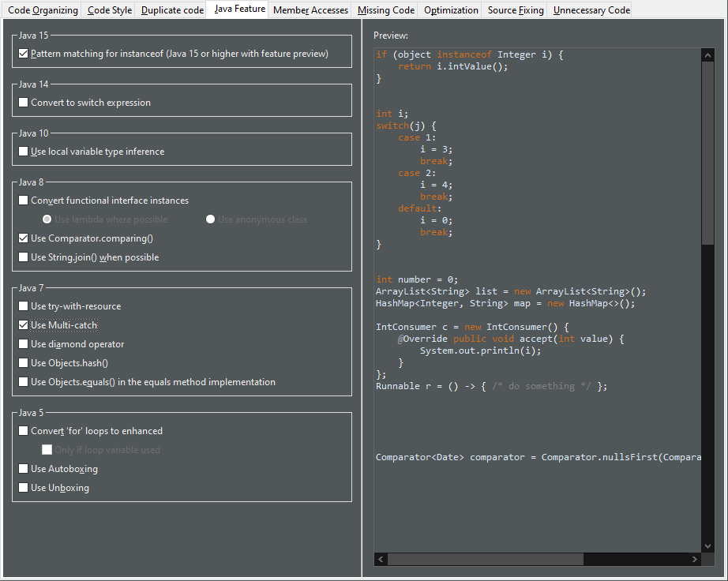Image resolution: width=728 pixels, height=581 pixels.
Task: Check Convert 'for' loops to enhanced
Action: click(23, 431)
